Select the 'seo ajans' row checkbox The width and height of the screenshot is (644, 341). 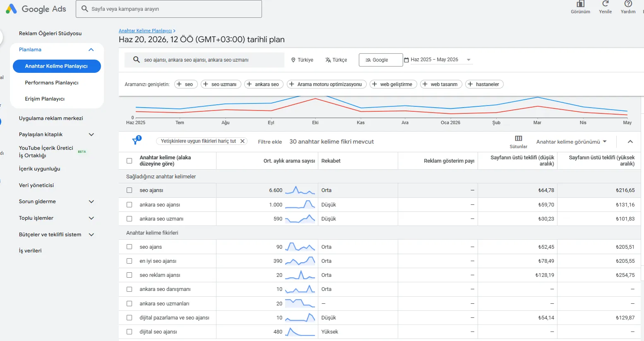129,247
